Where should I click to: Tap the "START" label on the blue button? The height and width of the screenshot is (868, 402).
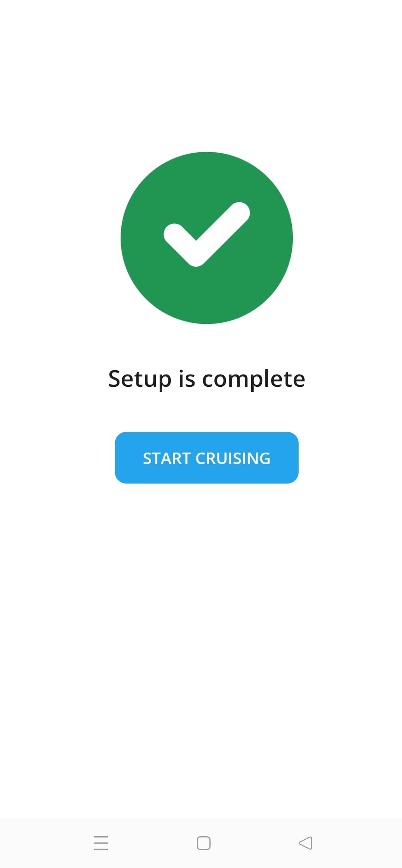tap(167, 458)
